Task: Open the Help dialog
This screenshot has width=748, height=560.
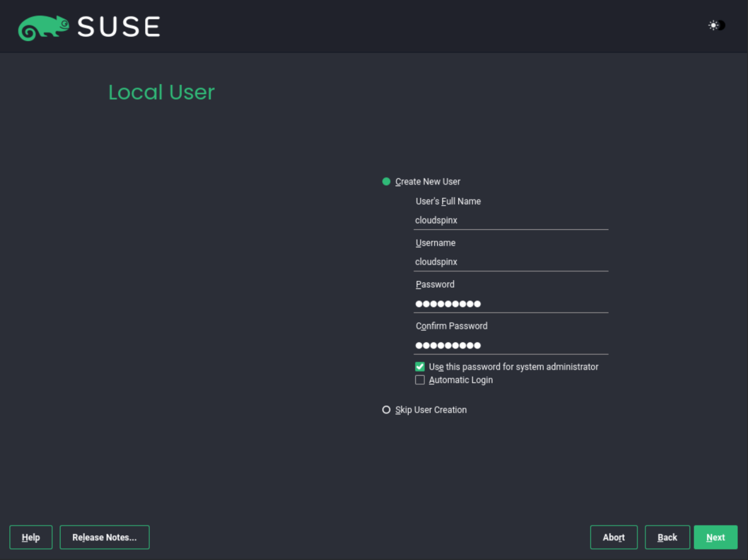Action: pyautogui.click(x=31, y=537)
